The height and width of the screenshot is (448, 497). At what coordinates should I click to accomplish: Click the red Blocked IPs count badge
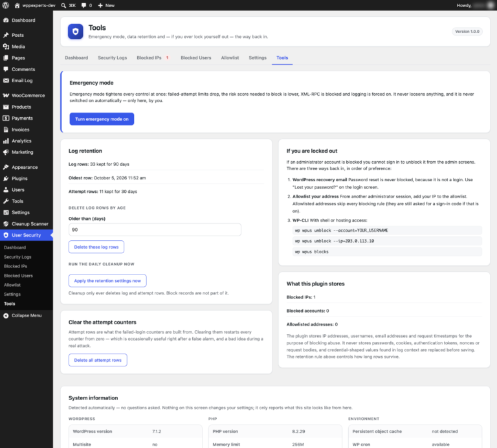pos(168,58)
